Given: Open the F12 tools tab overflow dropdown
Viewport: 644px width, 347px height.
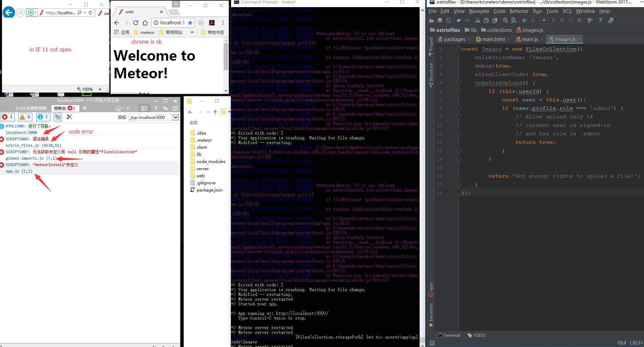Looking at the screenshot, I should [85, 108].
